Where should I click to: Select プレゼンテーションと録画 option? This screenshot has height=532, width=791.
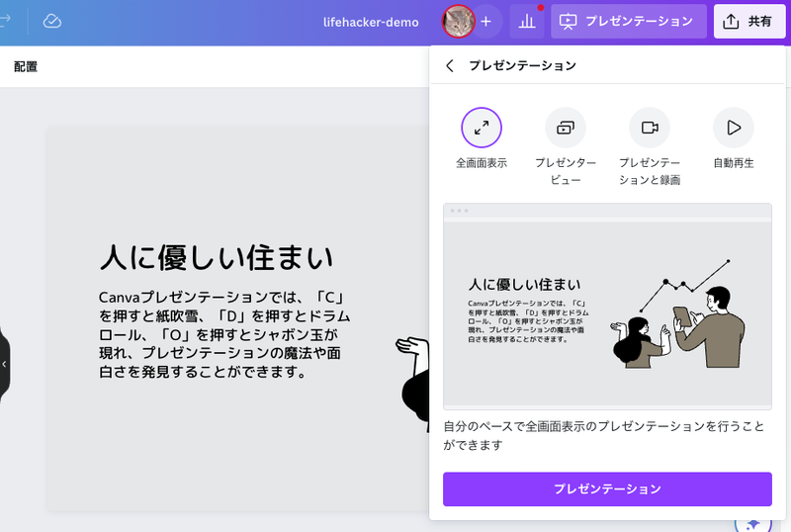[650, 146]
